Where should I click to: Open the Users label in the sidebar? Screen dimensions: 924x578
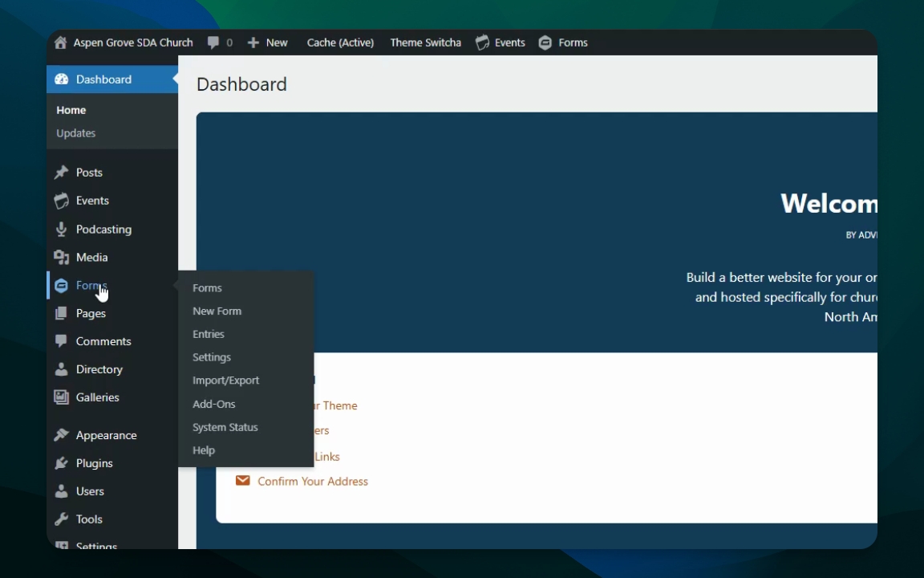coord(90,490)
